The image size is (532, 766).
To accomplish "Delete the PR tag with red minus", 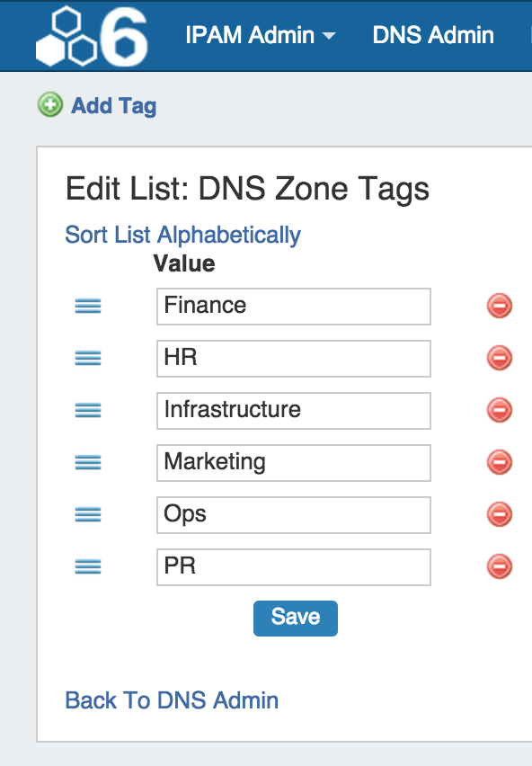I will pyautogui.click(x=500, y=566).
